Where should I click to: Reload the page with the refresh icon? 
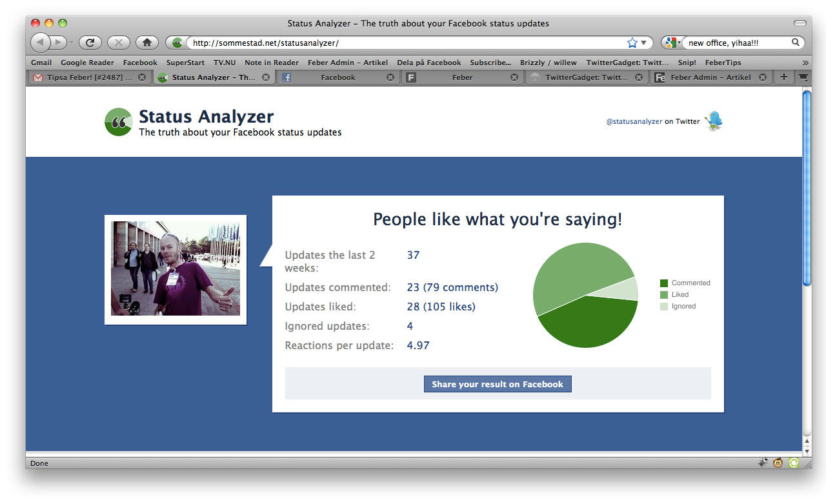90,42
